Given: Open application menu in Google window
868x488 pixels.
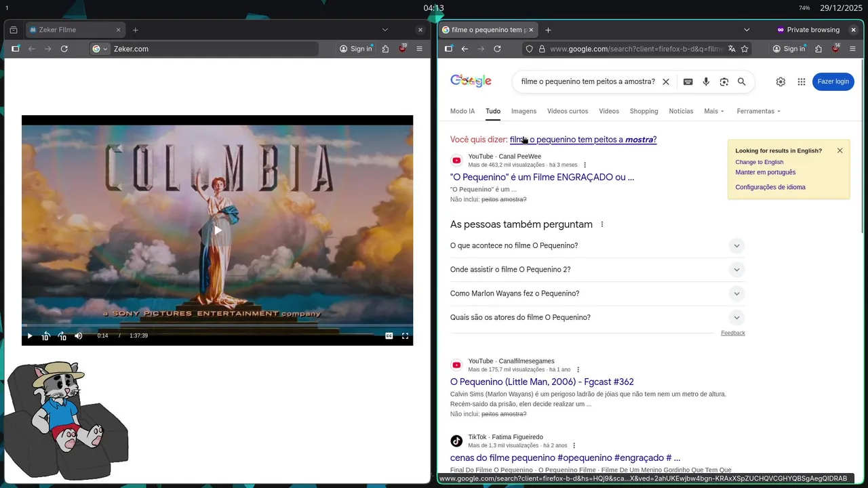Looking at the screenshot, I should [x=852, y=49].
